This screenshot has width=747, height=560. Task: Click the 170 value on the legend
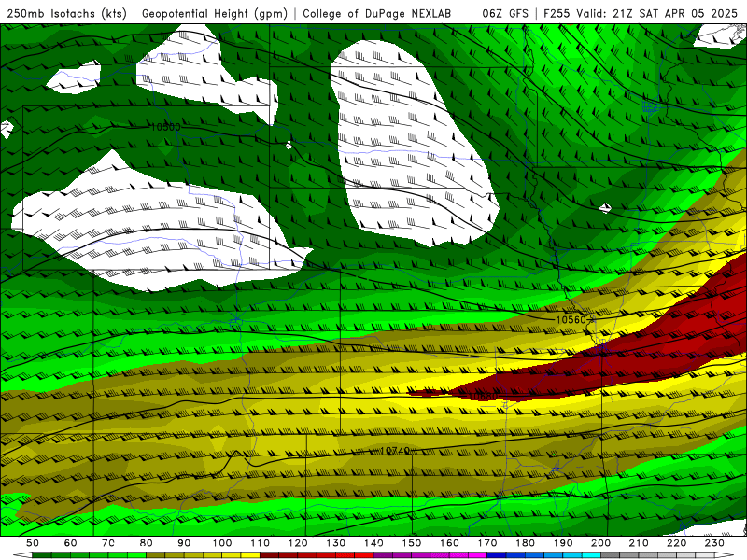tap(487, 543)
